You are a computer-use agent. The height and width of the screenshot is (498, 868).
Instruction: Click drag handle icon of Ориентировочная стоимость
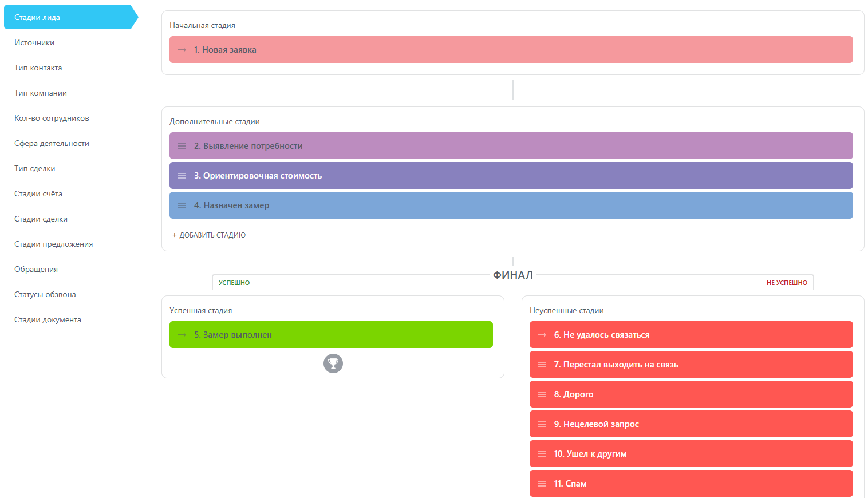click(182, 176)
